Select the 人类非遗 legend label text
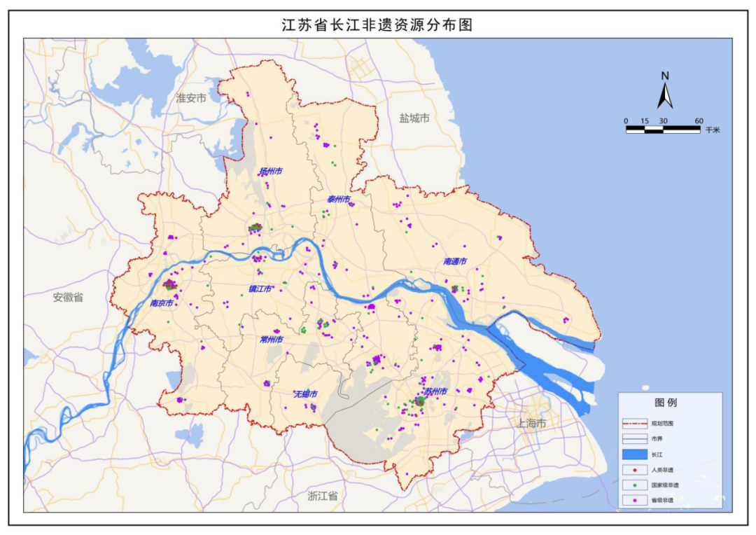 coord(662,470)
